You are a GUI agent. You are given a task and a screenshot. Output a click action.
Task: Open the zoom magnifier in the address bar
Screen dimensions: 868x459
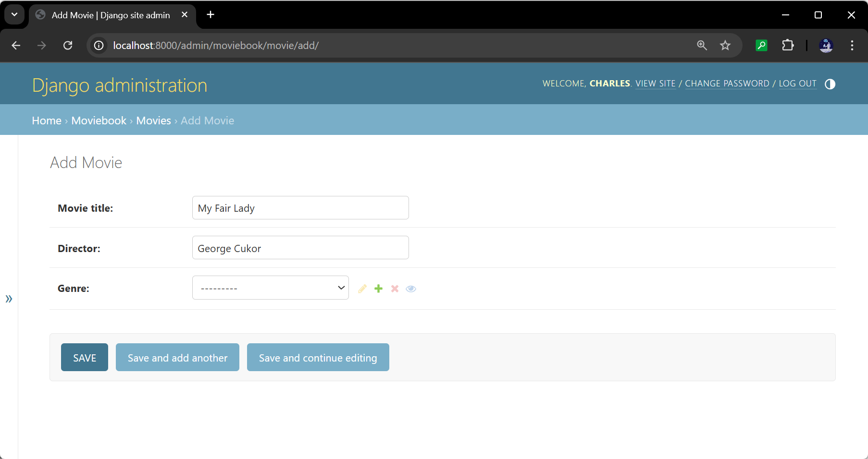(702, 45)
